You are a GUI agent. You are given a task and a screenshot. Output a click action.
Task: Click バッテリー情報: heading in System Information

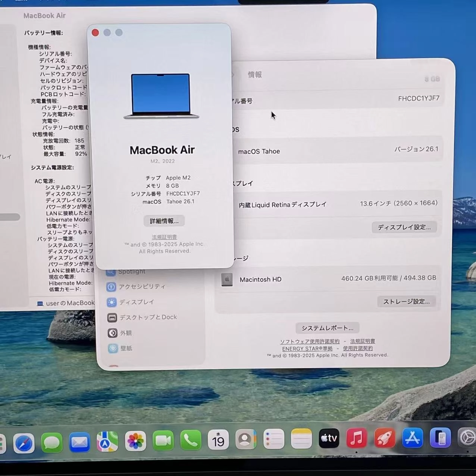click(44, 33)
